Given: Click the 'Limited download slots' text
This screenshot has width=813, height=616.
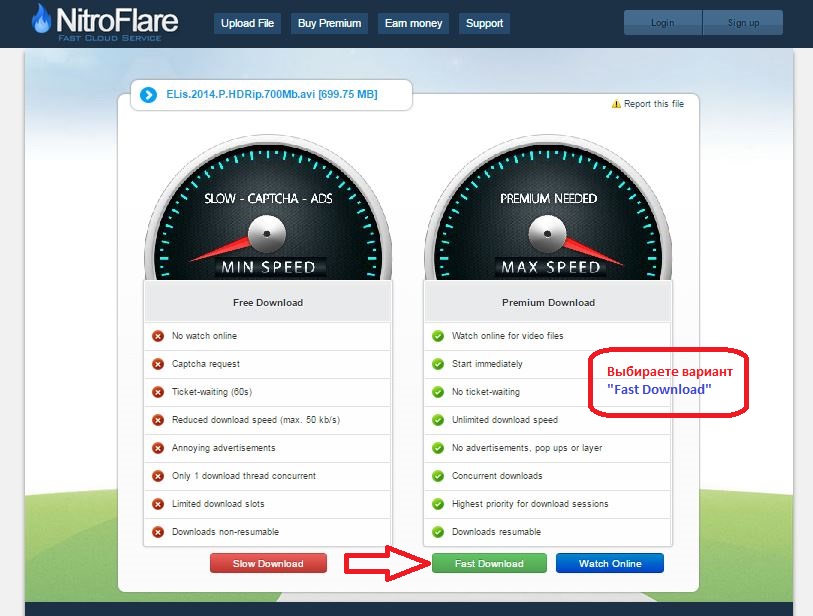Looking at the screenshot, I should 218,504.
